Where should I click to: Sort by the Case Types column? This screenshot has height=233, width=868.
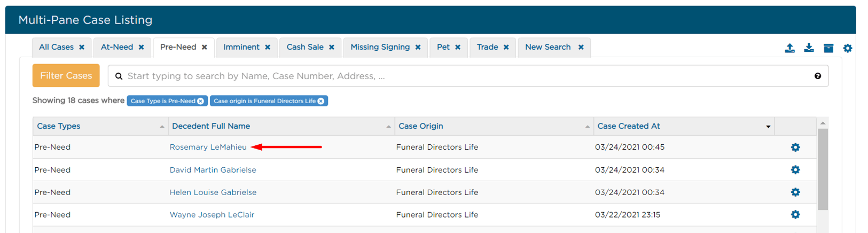click(x=59, y=126)
